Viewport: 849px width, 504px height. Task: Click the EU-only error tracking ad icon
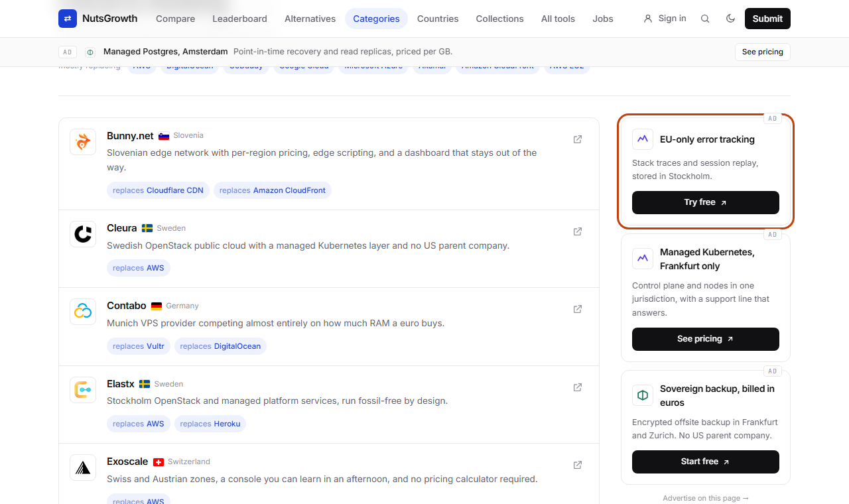pos(643,139)
